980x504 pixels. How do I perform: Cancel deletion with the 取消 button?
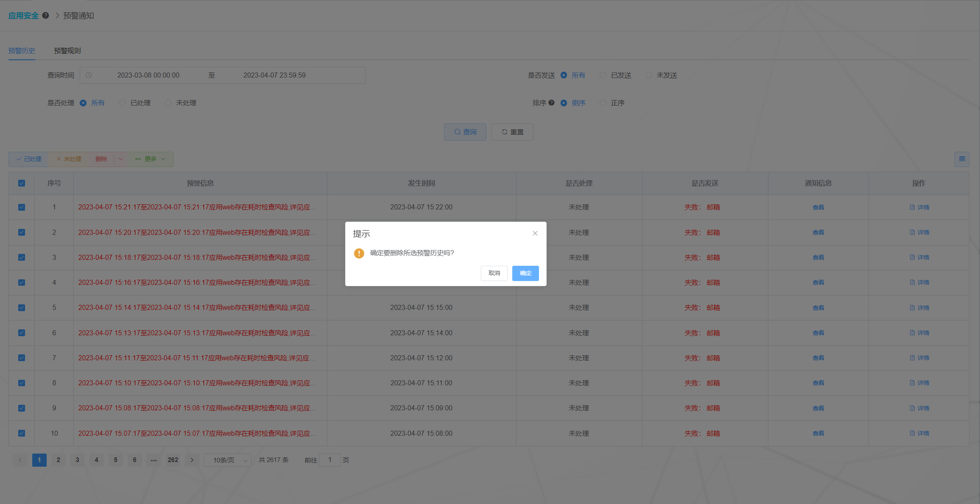(494, 273)
